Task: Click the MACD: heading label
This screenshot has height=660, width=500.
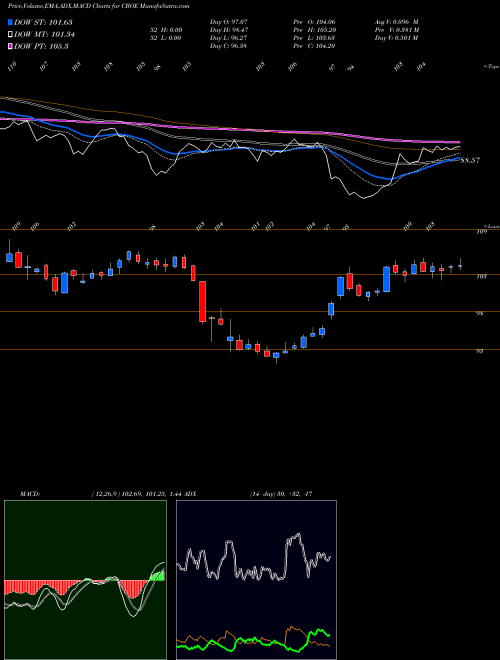Action: click(x=30, y=494)
